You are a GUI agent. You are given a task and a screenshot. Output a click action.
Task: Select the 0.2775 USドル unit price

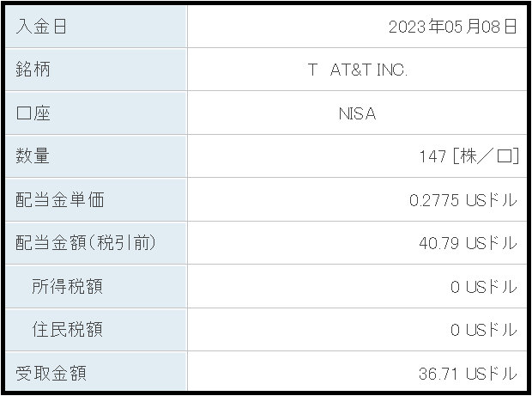point(463,200)
